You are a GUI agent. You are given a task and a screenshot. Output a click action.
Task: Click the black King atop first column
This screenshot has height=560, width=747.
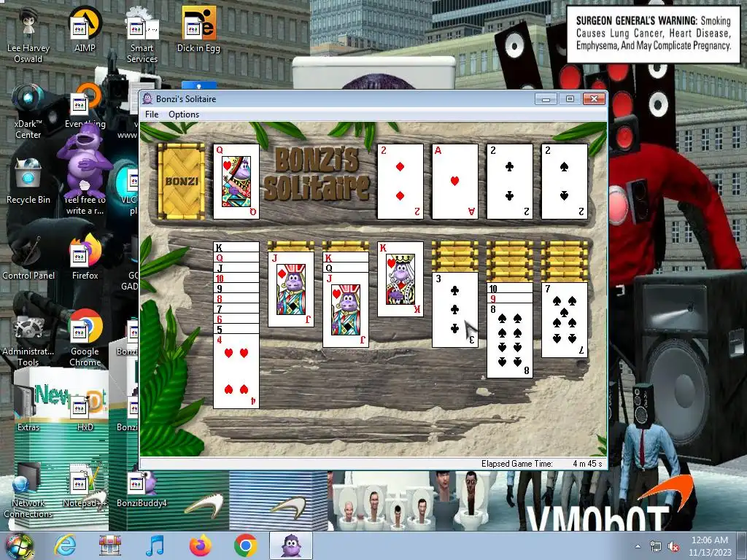(236, 247)
